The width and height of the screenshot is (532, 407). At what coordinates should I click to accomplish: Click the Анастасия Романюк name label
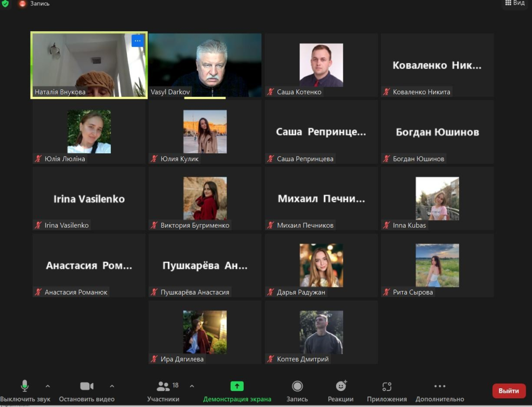click(x=76, y=292)
